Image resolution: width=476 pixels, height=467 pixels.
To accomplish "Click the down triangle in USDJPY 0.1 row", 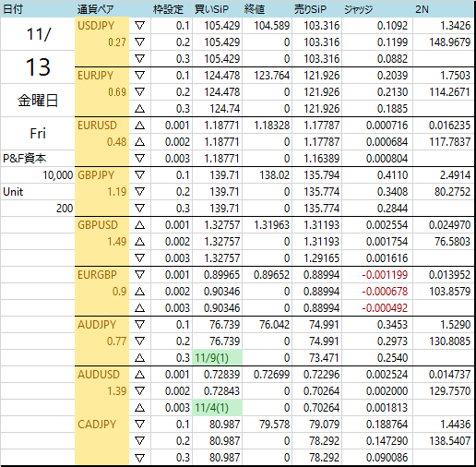I will (x=139, y=26).
